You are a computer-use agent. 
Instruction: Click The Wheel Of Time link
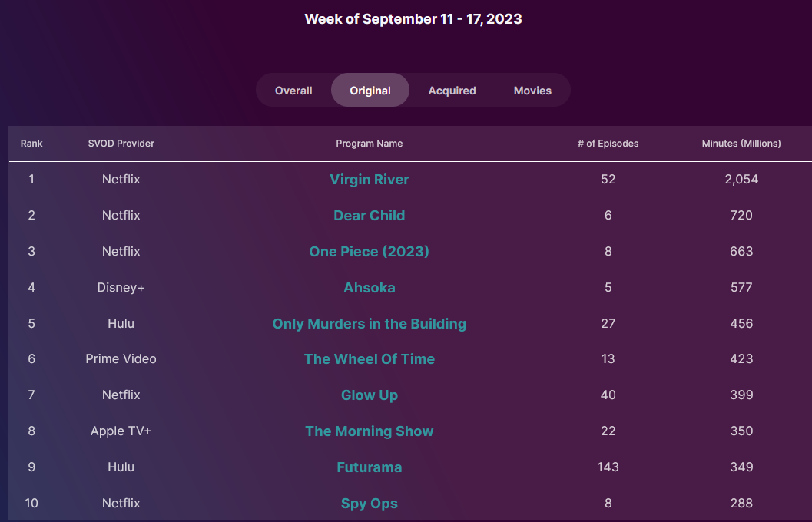click(369, 359)
